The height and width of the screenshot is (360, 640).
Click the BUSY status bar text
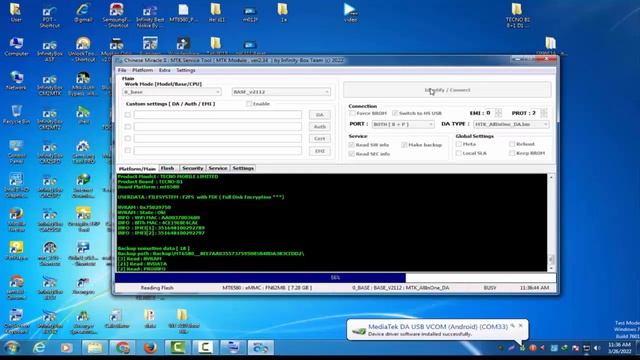point(490,288)
